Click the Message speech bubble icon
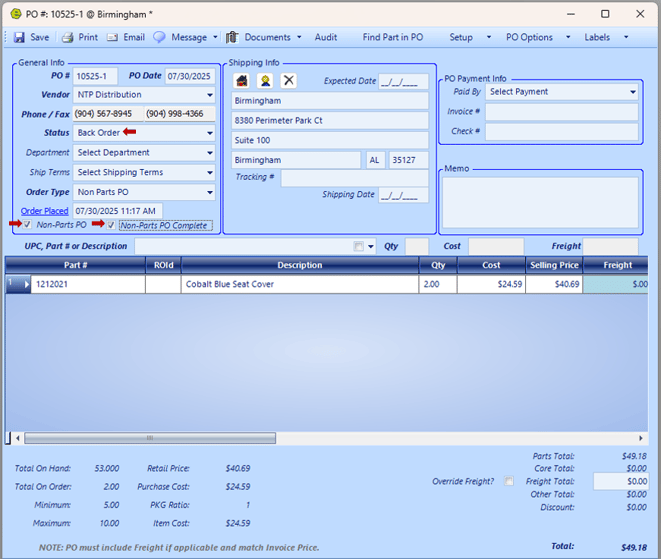 [159, 37]
